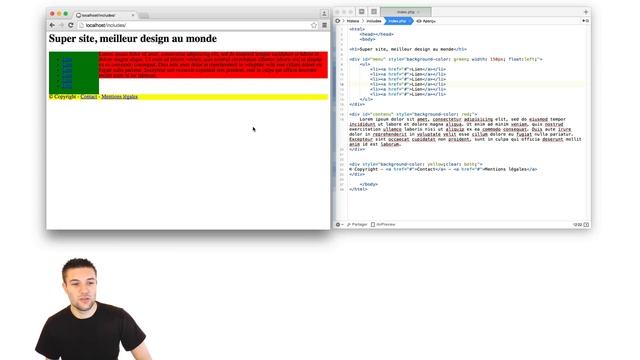Click the h1 line in the code editor
Screen dimensions: 640x360
click(x=408, y=49)
